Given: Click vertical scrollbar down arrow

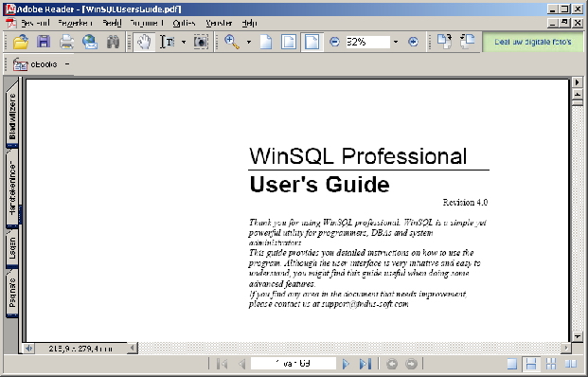Looking at the screenshot, I should (578, 336).
